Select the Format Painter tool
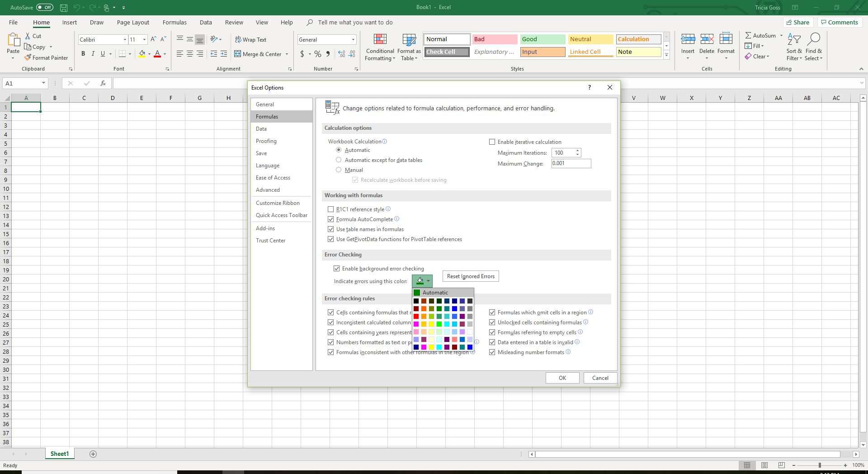Image resolution: width=868 pixels, height=474 pixels. [46, 57]
